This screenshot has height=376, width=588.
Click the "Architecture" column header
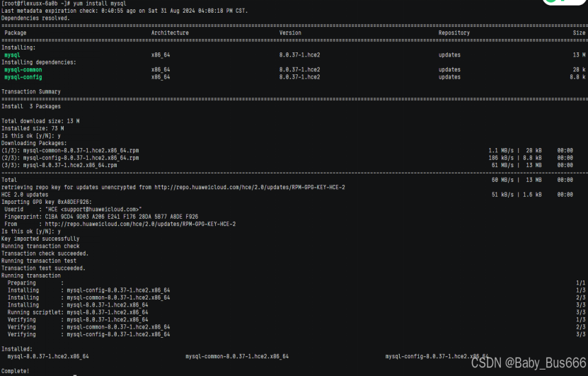click(x=170, y=33)
